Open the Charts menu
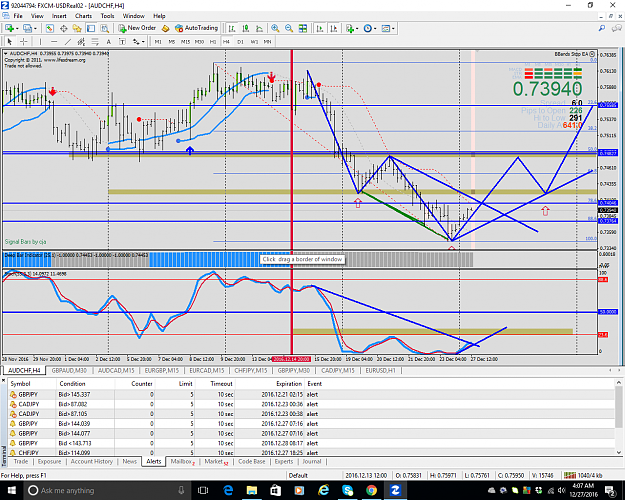The height and width of the screenshot is (500, 625). (x=83, y=16)
